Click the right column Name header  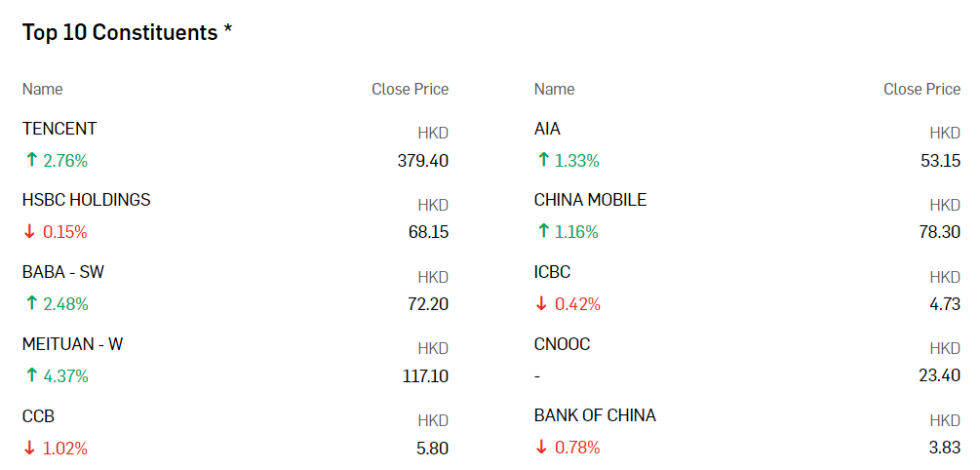(555, 90)
